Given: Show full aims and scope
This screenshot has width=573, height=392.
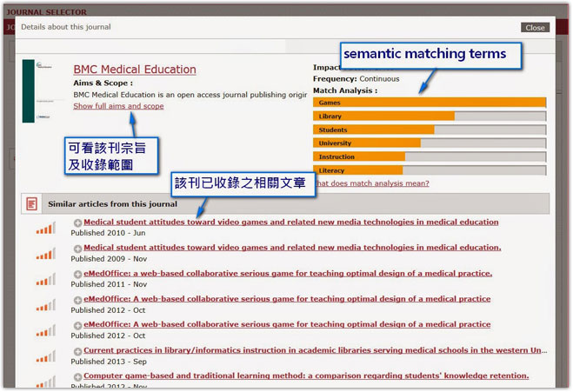Looking at the screenshot, I should pos(118,106).
